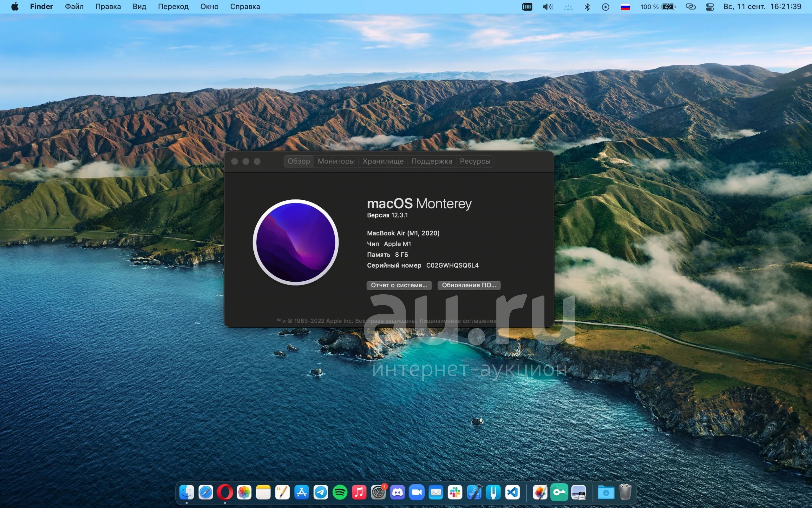Open the Notes app in the Dock
The width and height of the screenshot is (812, 508).
[263, 493]
